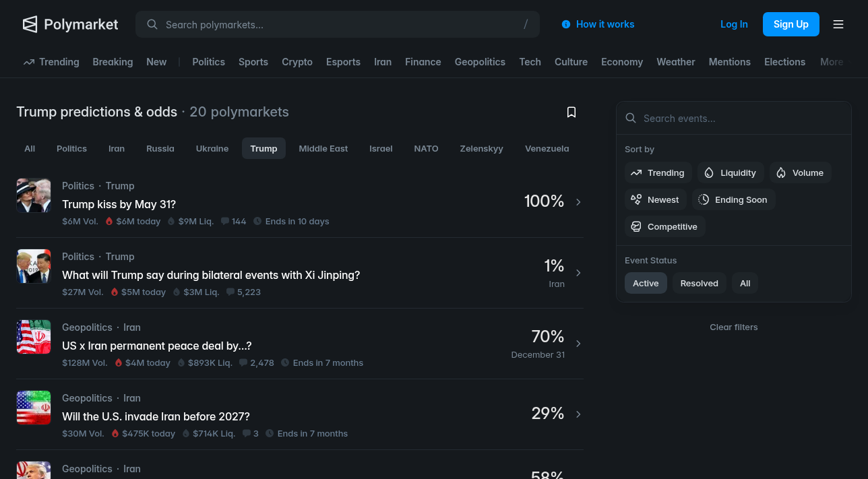Click the 70% December 31 odds value

tap(548, 336)
